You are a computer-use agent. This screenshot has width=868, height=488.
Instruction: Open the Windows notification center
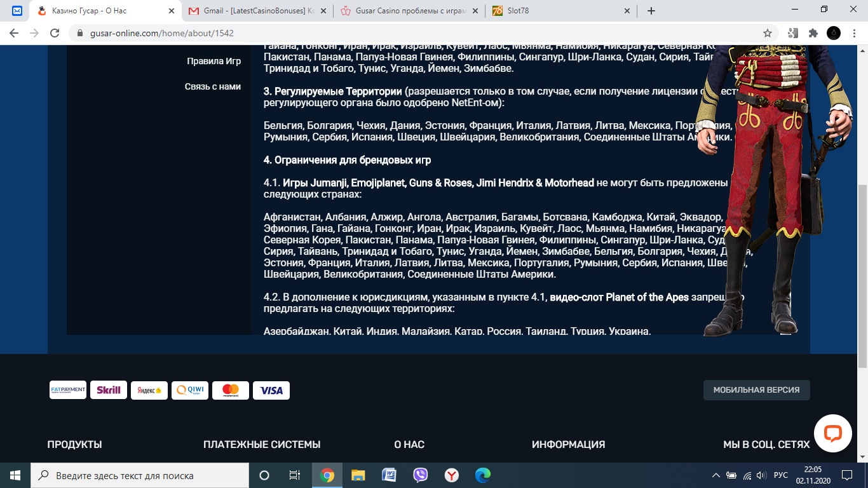pyautogui.click(x=847, y=475)
